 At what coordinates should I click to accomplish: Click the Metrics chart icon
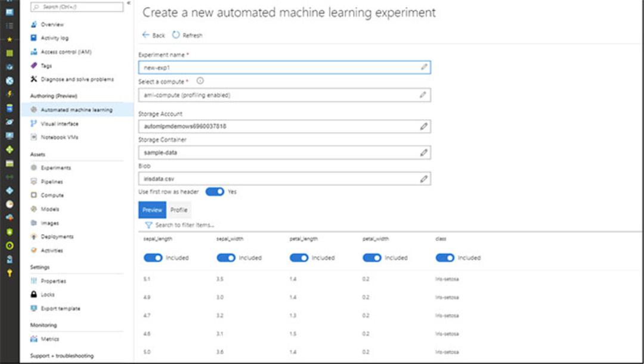tap(33, 339)
